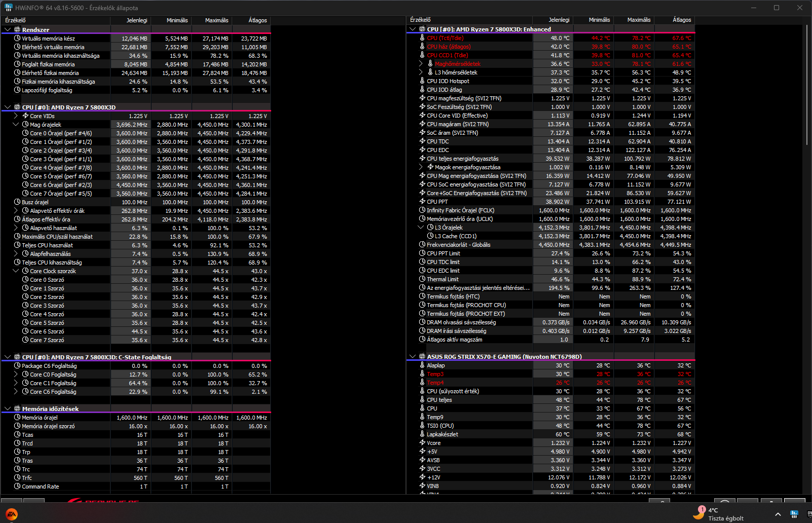
Task: Collapse the Mag órajelek group
Action: [x=16, y=125]
